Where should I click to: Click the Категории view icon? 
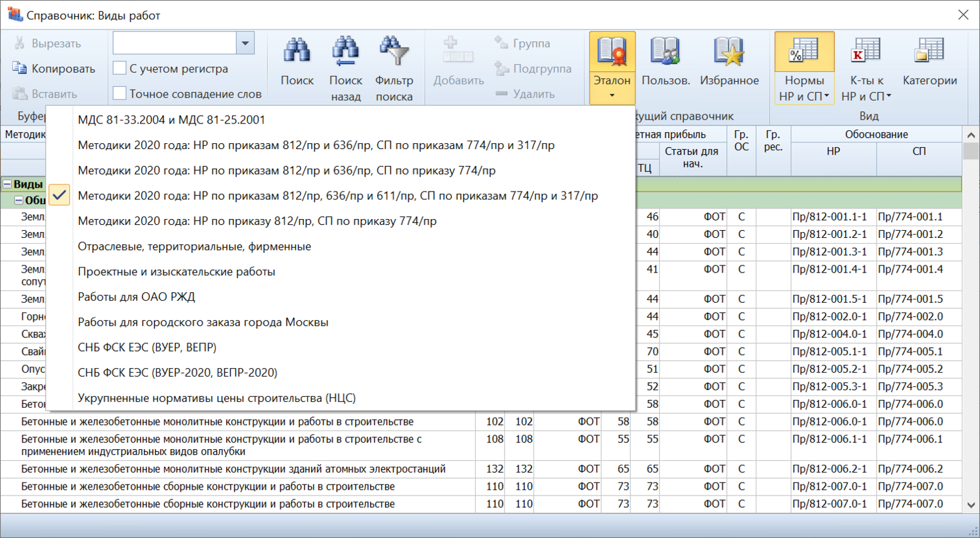point(929,53)
